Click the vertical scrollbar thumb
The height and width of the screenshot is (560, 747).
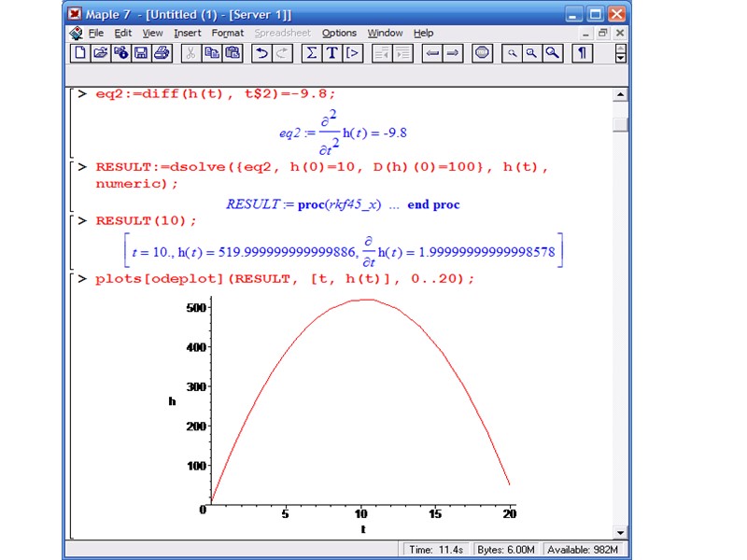[620, 125]
